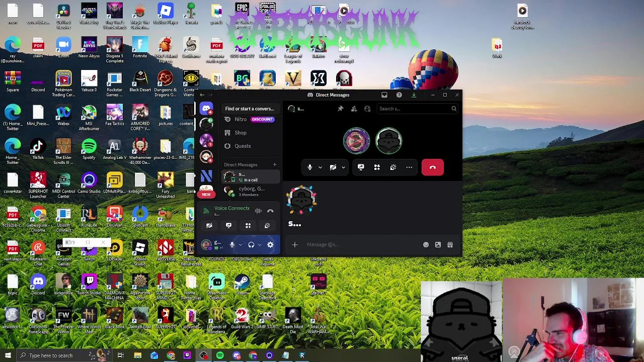The height and width of the screenshot is (362, 644).
Task: Open the gift icon in message bar
Action: click(450, 245)
